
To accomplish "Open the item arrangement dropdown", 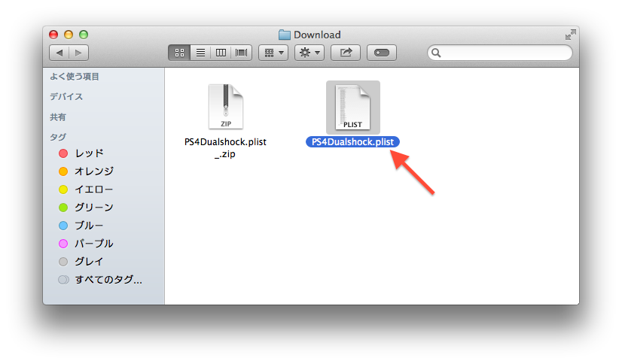I will 273,53.
